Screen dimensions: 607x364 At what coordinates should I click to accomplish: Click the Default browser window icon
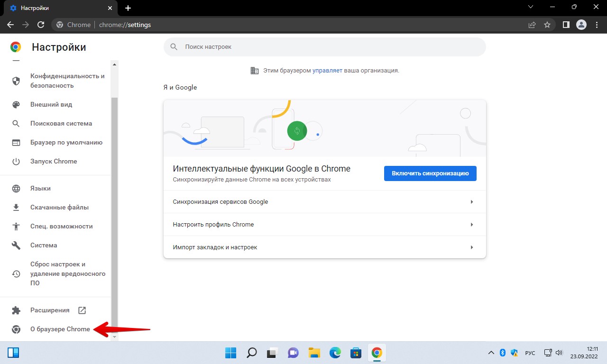[16, 143]
